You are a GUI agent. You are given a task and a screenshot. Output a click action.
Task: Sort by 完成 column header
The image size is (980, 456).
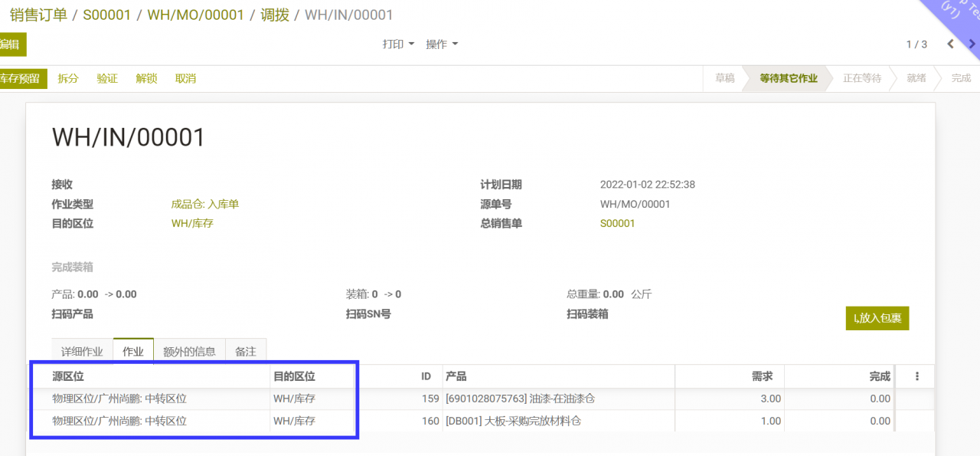pos(839,376)
